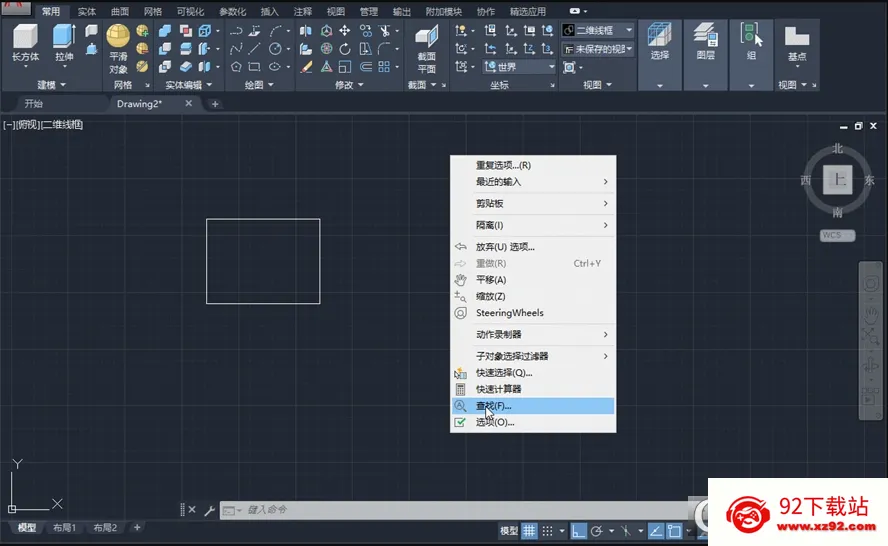This screenshot has width=888, height=546.
Task: Click the 选择 selection cube icon
Action: 659,35
